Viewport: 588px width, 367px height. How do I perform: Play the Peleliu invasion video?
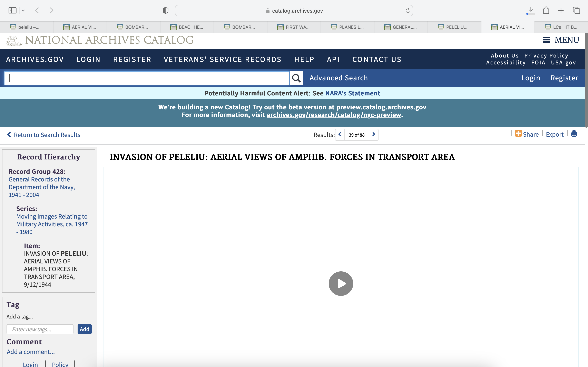pyautogui.click(x=341, y=283)
